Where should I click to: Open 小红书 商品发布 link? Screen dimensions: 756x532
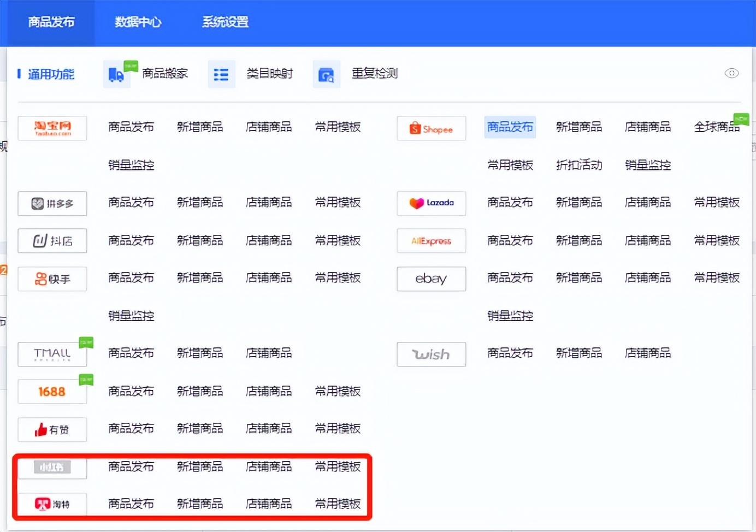tap(131, 466)
